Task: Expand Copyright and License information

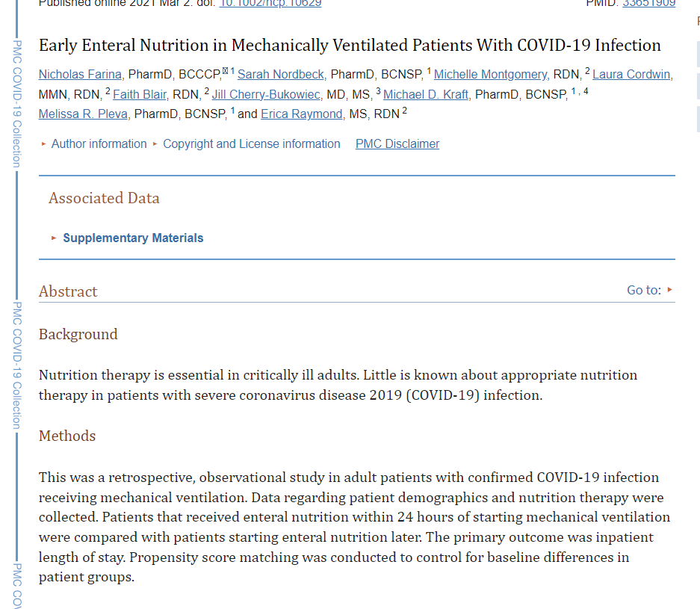Action: (x=251, y=143)
